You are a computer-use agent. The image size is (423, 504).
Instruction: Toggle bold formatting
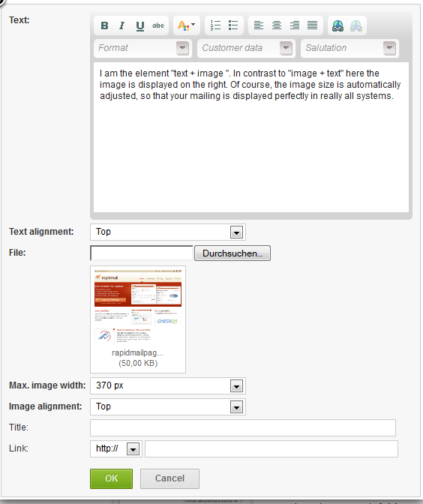click(x=104, y=25)
